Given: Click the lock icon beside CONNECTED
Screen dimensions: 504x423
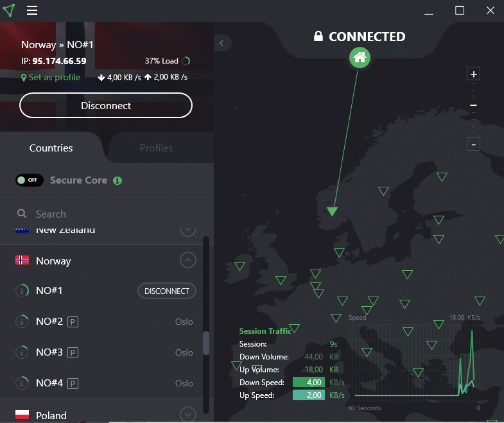Looking at the screenshot, I should pyautogui.click(x=318, y=36).
